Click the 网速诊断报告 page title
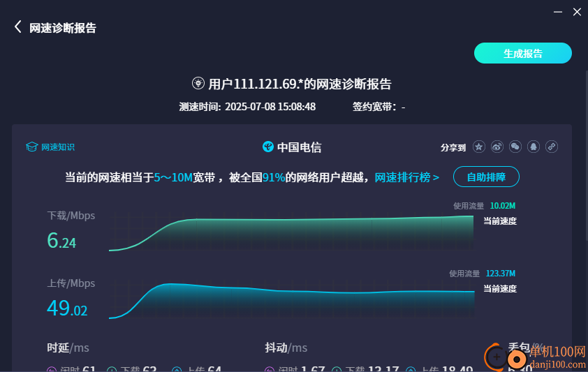Image resolution: width=588 pixels, height=372 pixels. (x=63, y=28)
